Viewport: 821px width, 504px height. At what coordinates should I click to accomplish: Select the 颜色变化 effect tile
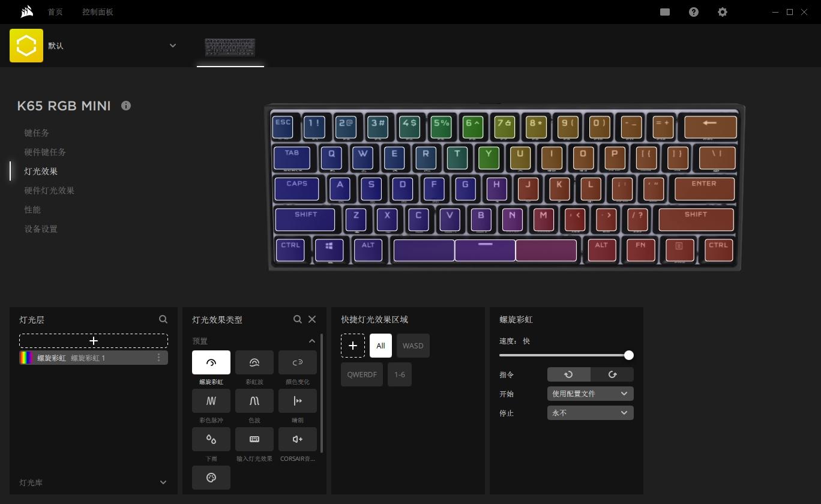[x=298, y=362]
